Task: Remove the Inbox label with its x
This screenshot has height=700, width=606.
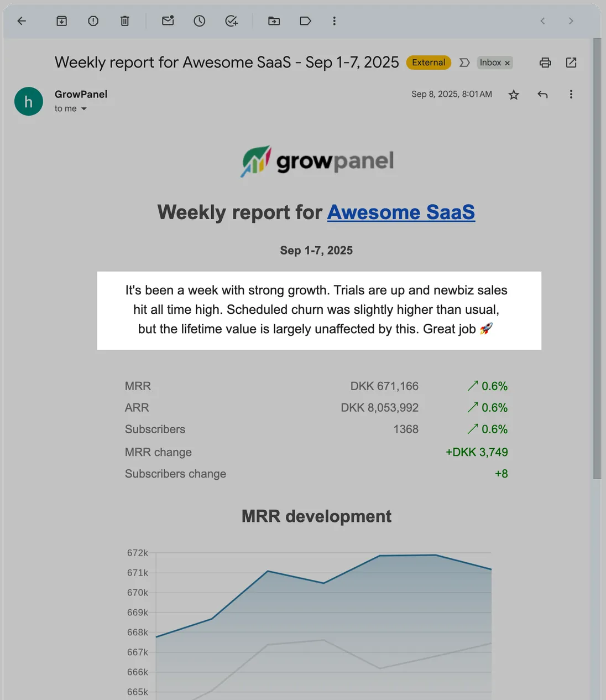Action: [x=507, y=63]
